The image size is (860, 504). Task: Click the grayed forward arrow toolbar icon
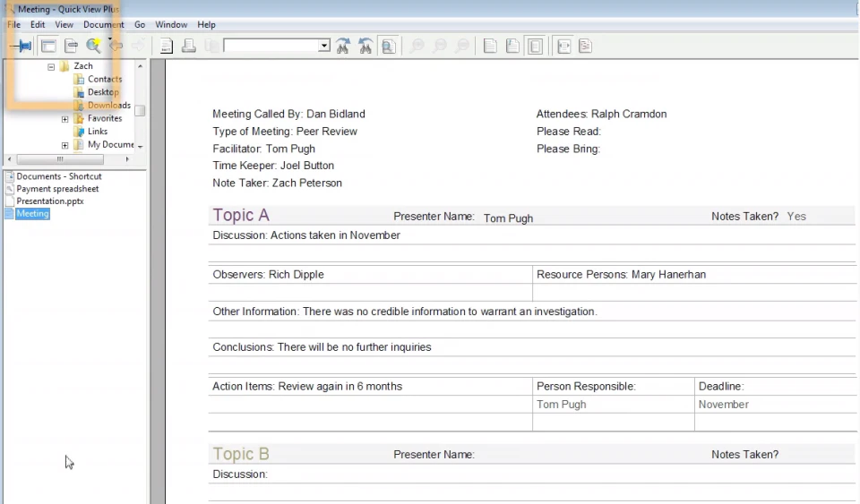[138, 46]
